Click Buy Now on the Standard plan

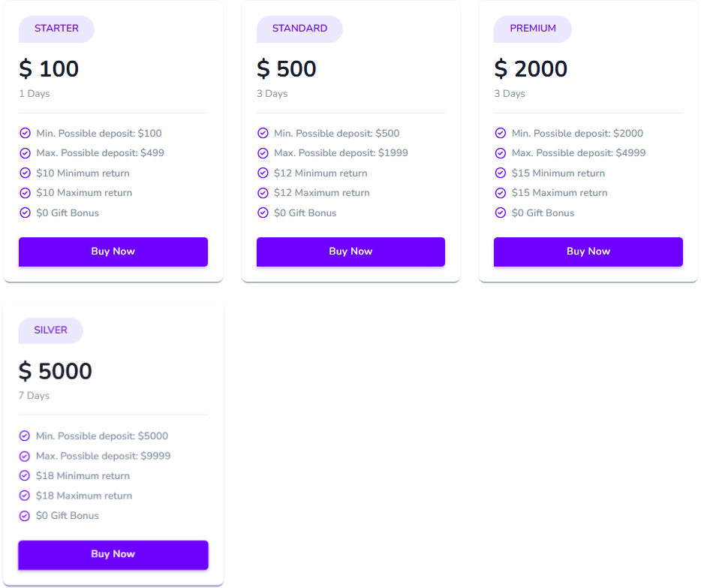pos(350,252)
